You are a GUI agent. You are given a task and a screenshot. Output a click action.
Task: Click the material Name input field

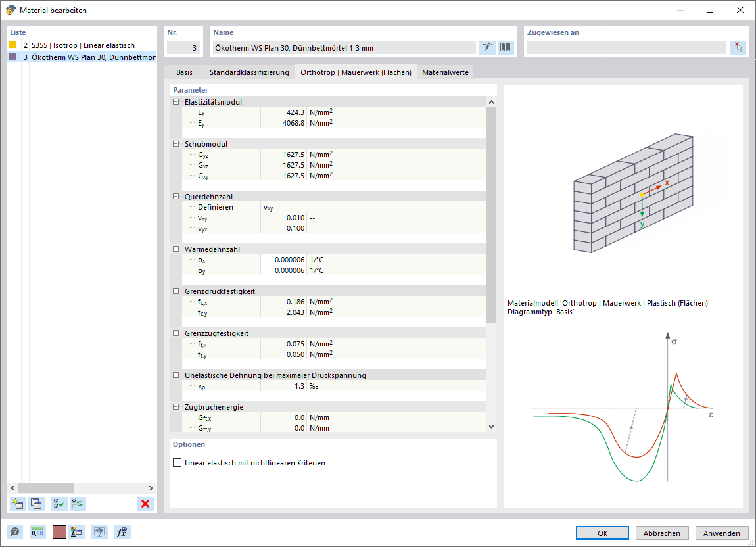point(344,47)
